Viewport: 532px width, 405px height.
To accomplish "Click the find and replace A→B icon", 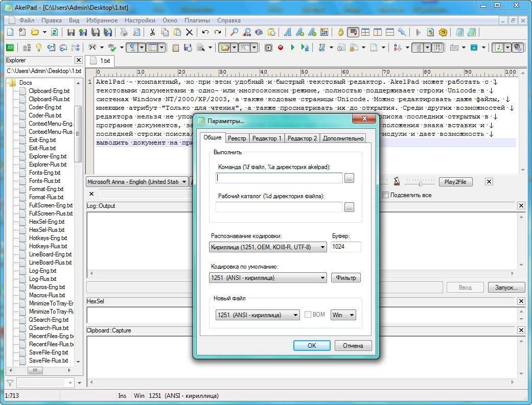I will (247, 32).
